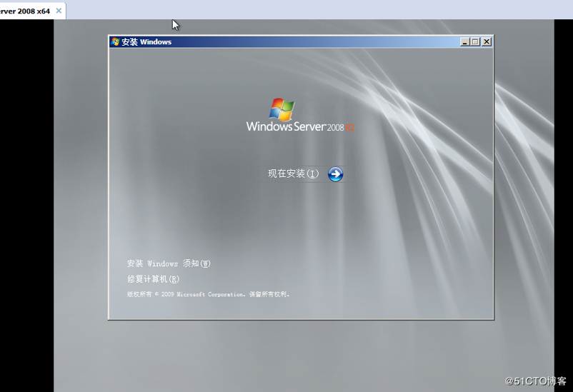The width and height of the screenshot is (573, 392).
Task: Open 安装 Windows 须知(W) link
Action: click(x=169, y=263)
